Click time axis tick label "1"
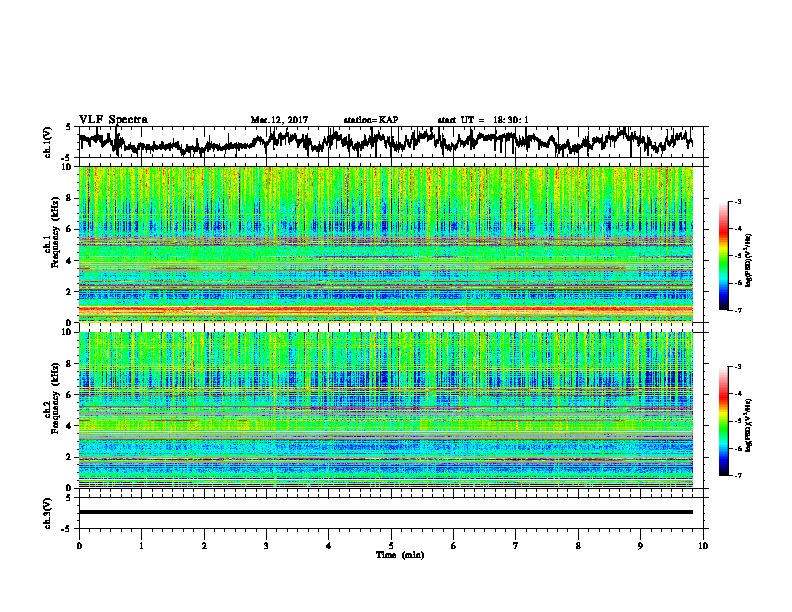Screen dimensions: 792x612 pos(141,546)
